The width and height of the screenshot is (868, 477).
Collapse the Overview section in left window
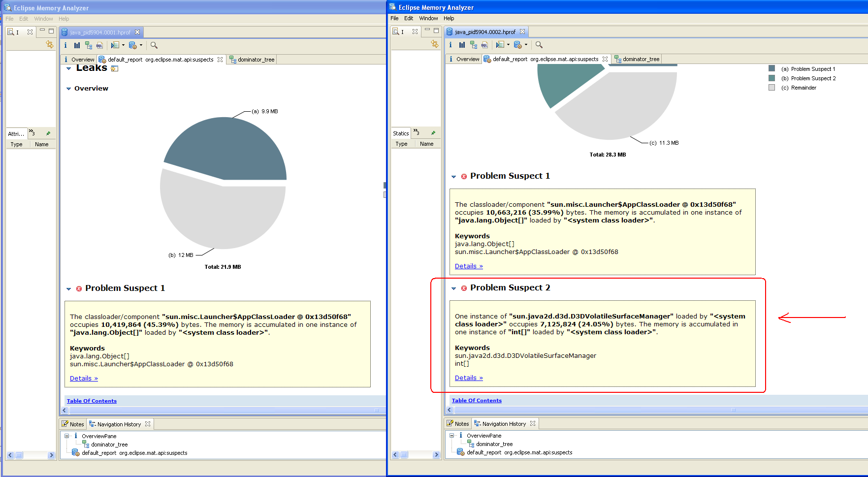(x=69, y=89)
